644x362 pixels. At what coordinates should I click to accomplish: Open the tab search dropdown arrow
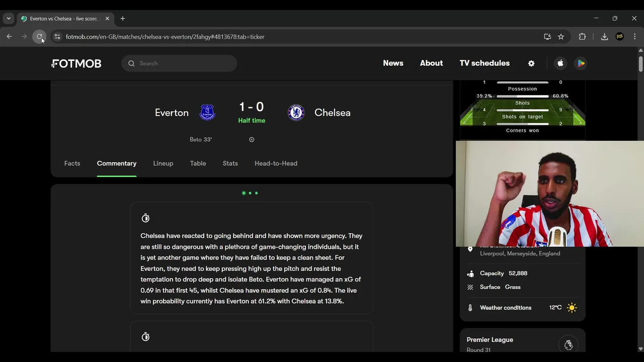9,19
